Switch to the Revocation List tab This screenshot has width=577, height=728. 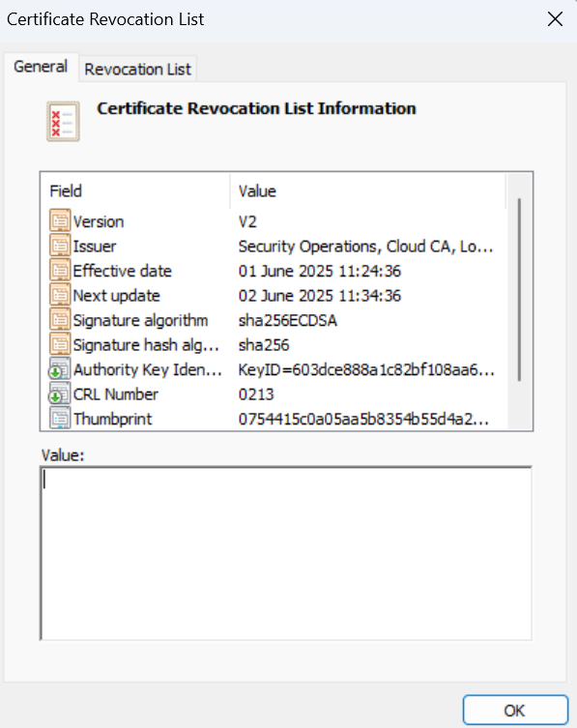(x=137, y=70)
